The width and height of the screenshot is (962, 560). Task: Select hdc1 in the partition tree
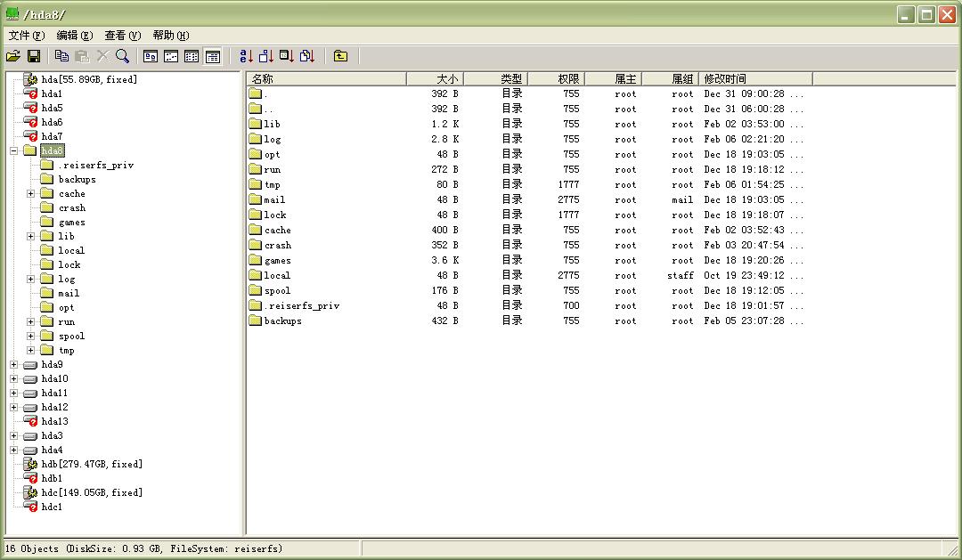(53, 507)
